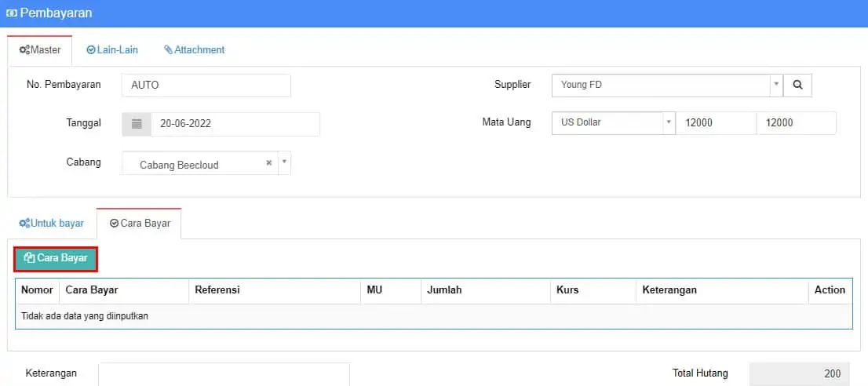Click the Jumlah column header
Image resolution: width=868 pixels, height=386 pixels.
coord(486,290)
